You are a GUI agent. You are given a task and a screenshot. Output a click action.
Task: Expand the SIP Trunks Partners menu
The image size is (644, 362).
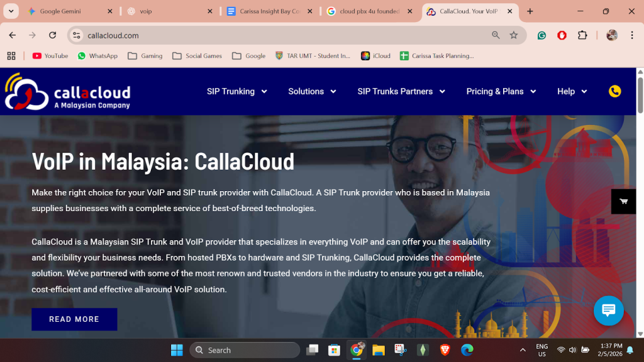pyautogui.click(x=401, y=92)
